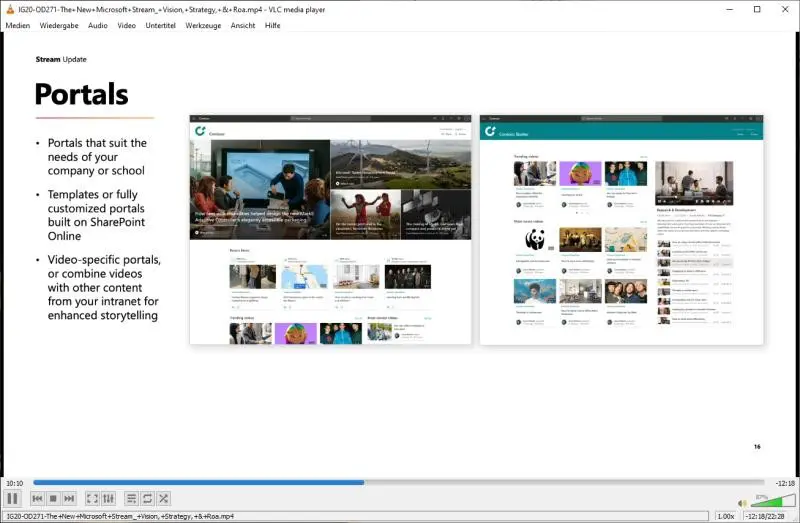Click the seek bar timeline
800x523 pixels.
400,483
